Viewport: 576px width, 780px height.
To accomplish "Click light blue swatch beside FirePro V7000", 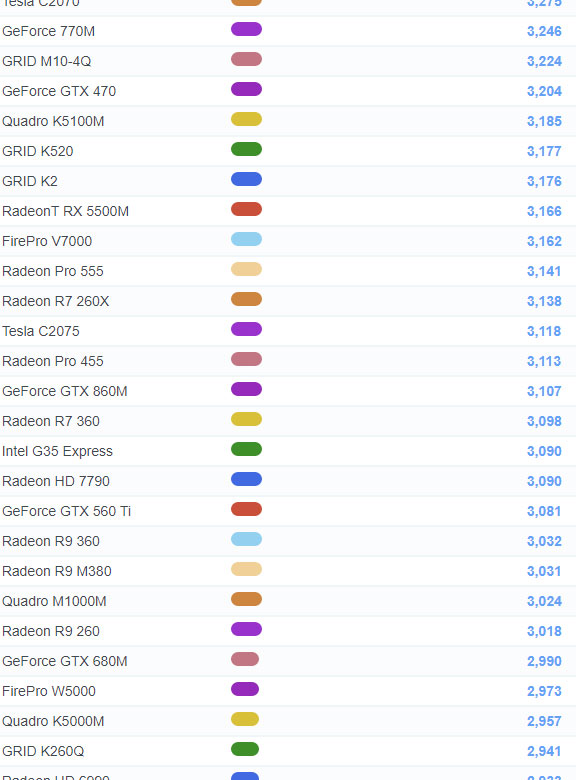I will click(246, 239).
